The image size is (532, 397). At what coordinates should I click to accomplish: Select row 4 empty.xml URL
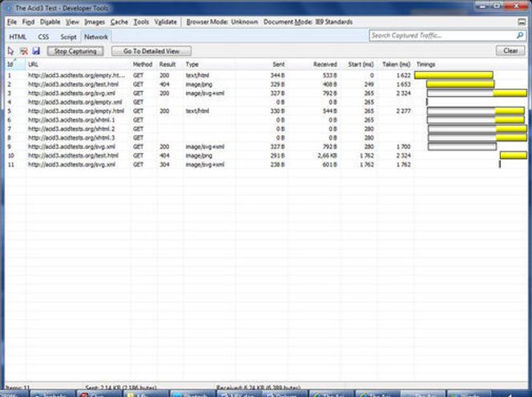pos(75,102)
